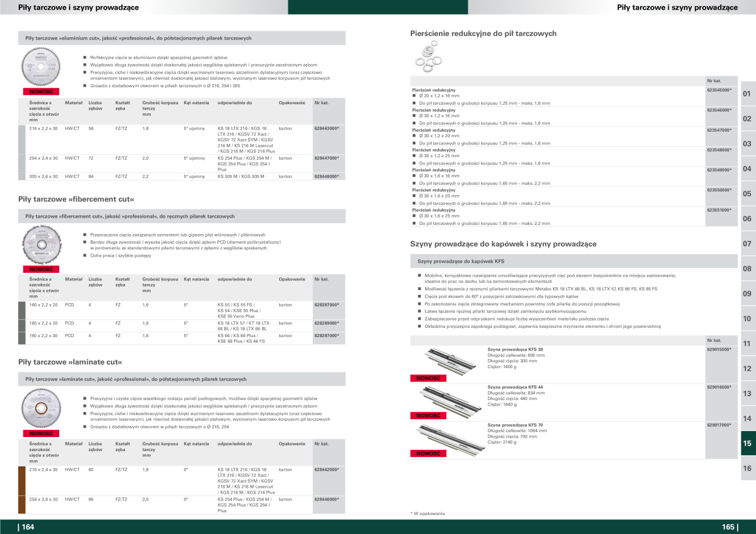Image resolution: width=756 pixels, height=534 pixels.
Task: Click the NOWOŚĆ badge under KFS 30 rail
Action: tap(428, 378)
